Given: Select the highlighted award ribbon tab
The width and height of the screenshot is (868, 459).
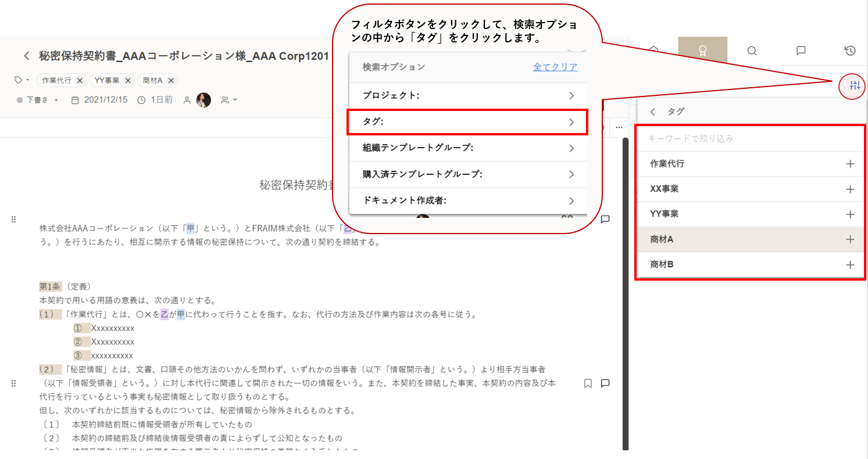Looking at the screenshot, I should [x=702, y=51].
